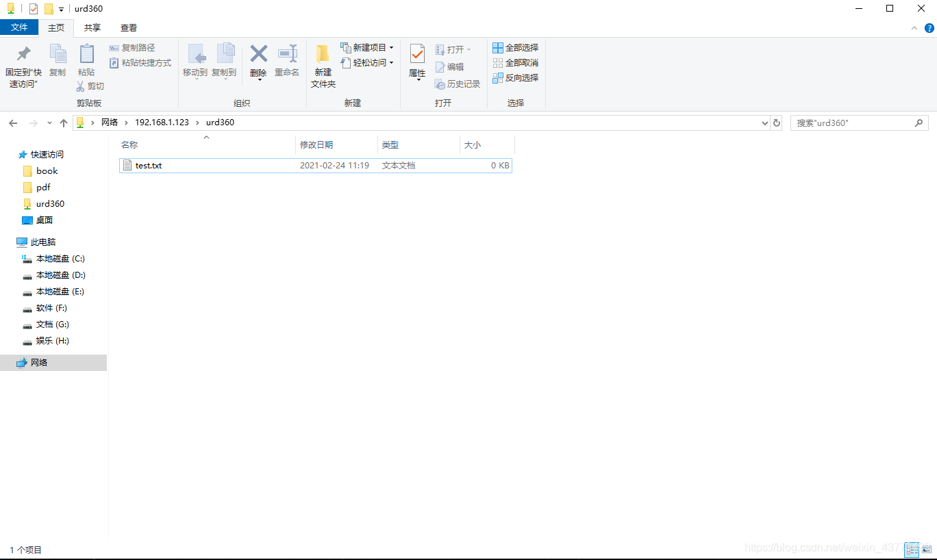
Task: Sort by the 修改日期 column header
Action: [336, 145]
